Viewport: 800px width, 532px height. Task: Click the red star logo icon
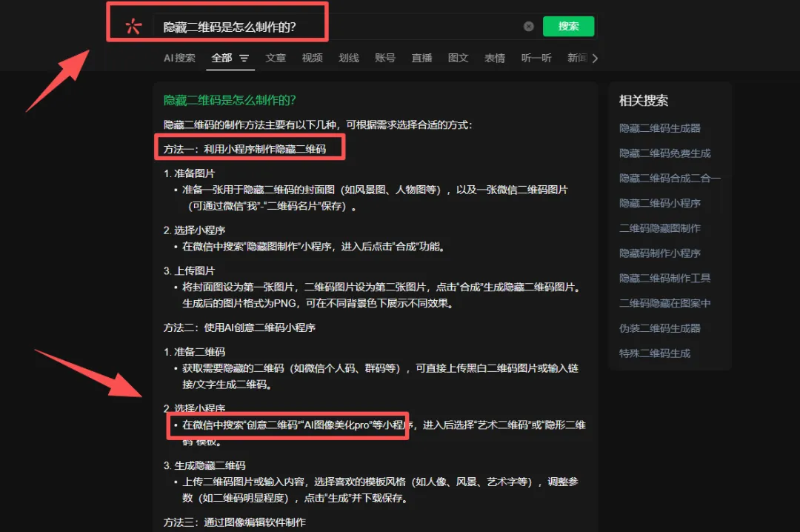click(x=133, y=27)
